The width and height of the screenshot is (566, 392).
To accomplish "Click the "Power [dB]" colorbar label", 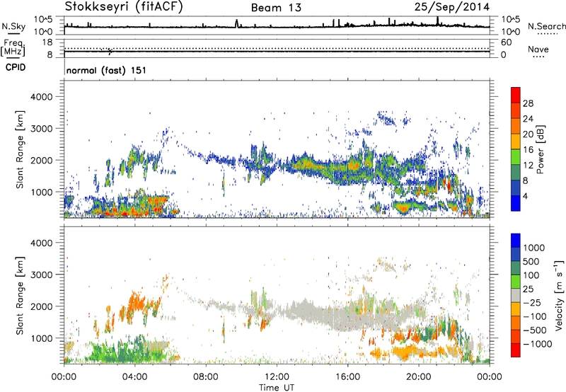I will [x=540, y=149].
